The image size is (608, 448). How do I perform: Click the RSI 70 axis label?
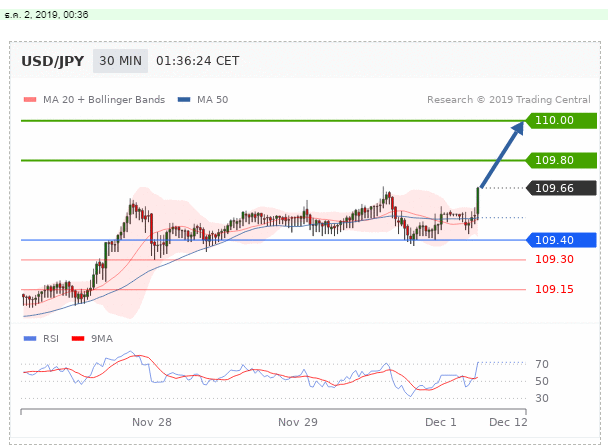[x=542, y=364]
